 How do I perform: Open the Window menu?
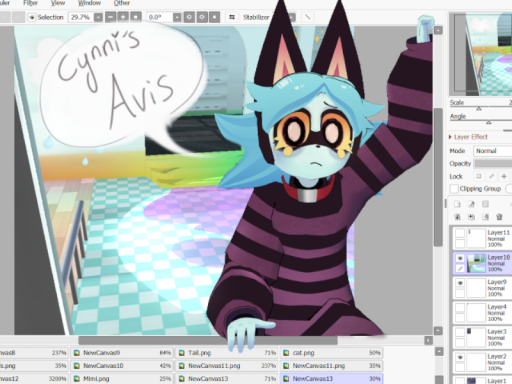[x=89, y=3]
